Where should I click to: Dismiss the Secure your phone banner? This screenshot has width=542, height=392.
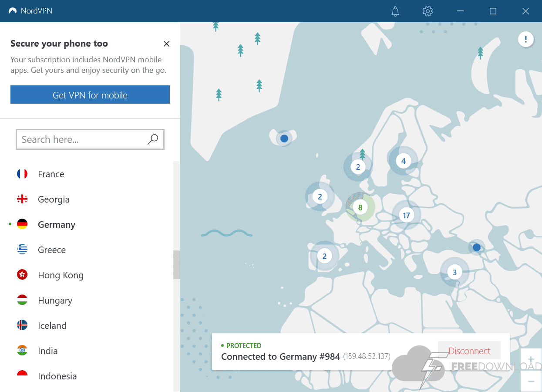point(166,44)
